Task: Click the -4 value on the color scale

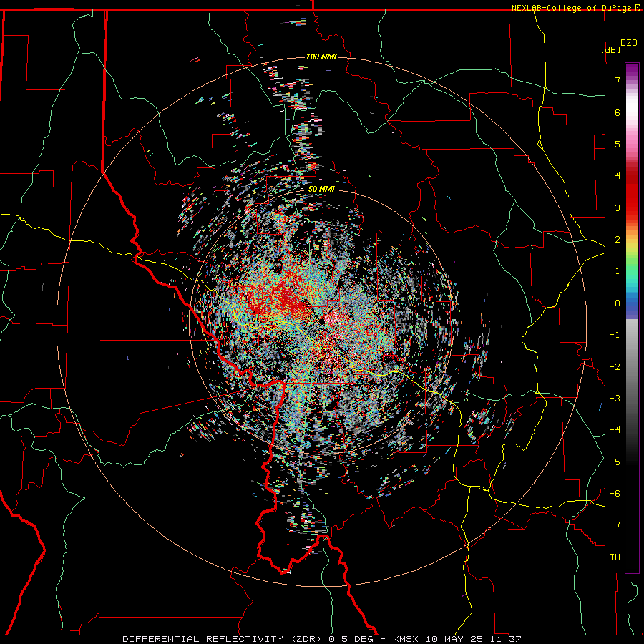Action: [615, 430]
